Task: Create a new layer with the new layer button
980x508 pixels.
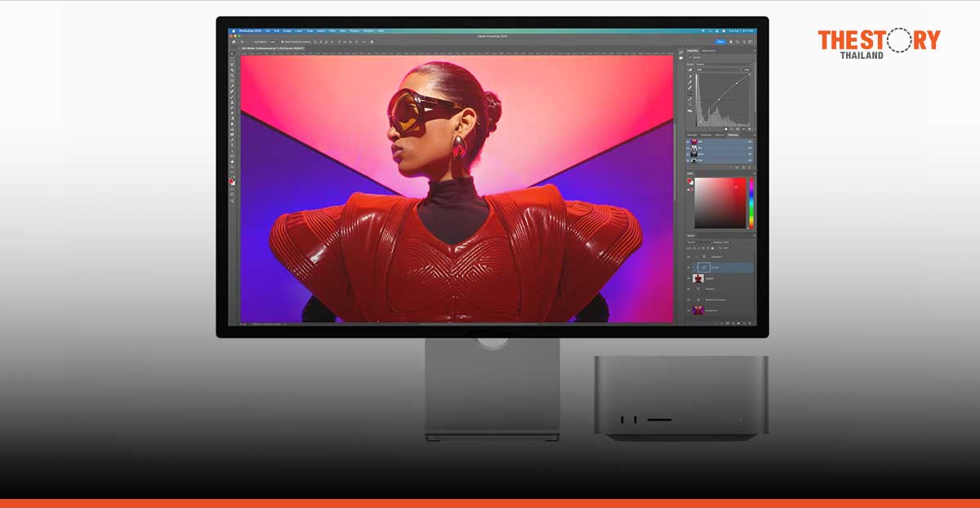Action: (x=743, y=323)
